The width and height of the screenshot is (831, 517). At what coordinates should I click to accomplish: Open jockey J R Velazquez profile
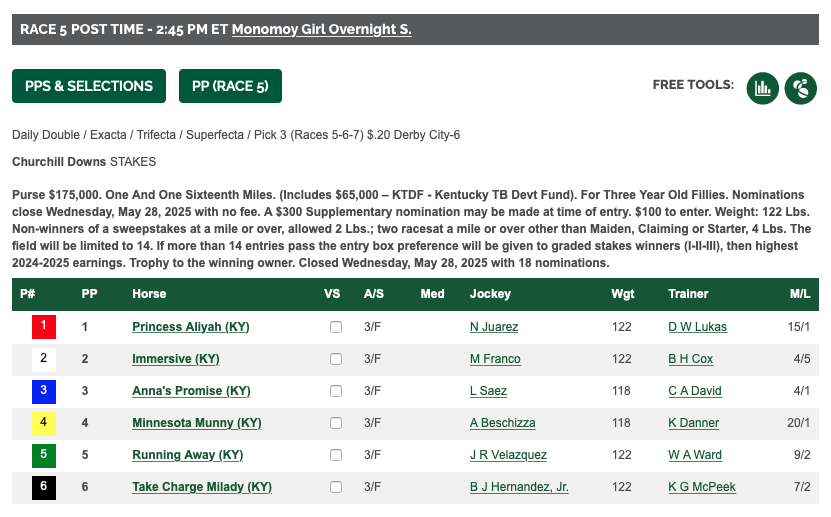tap(508, 455)
